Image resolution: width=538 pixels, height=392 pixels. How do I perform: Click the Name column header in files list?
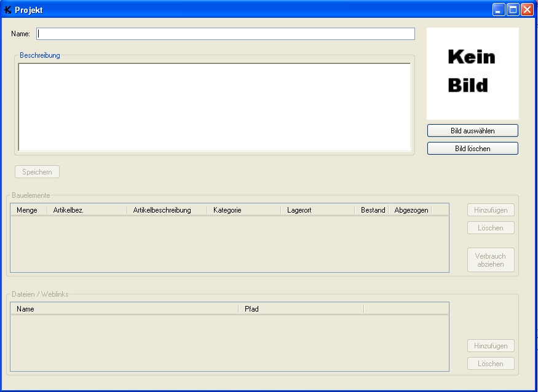point(125,308)
